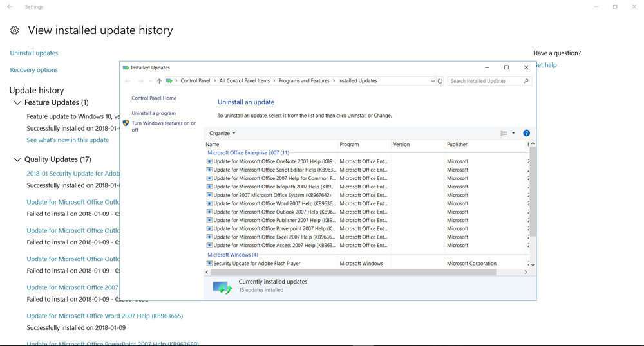Viewport: 644px width, 346px height.
Task: Click the Installed Updates window title icon
Action: pos(126,68)
